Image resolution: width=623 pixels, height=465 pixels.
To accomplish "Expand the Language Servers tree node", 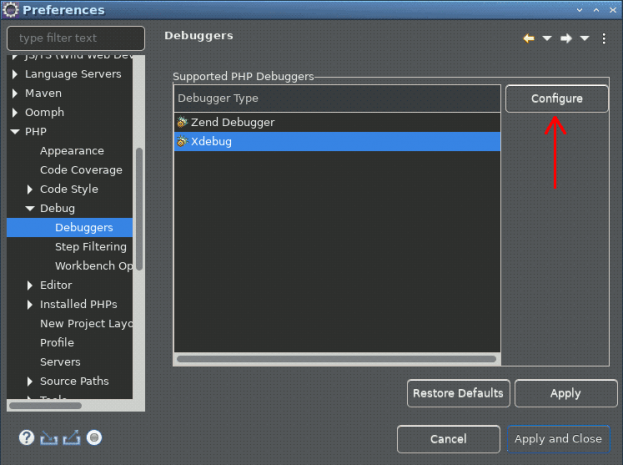I will click(x=15, y=74).
